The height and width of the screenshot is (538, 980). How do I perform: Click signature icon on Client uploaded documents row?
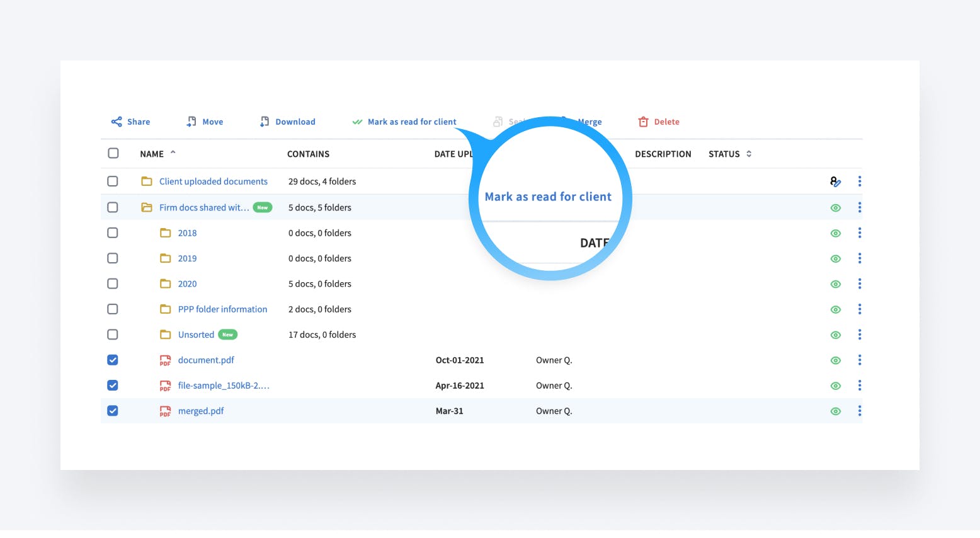[835, 181]
